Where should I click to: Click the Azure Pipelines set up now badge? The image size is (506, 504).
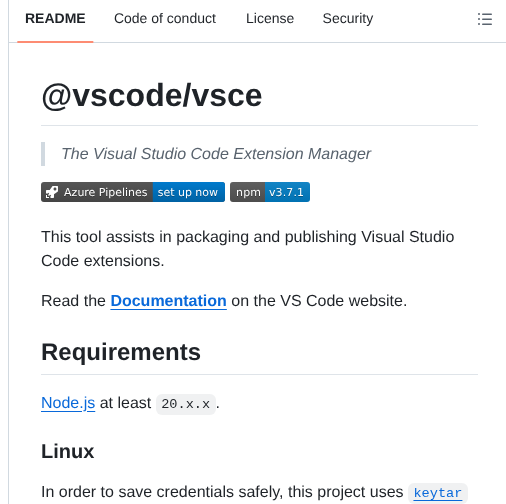(133, 192)
